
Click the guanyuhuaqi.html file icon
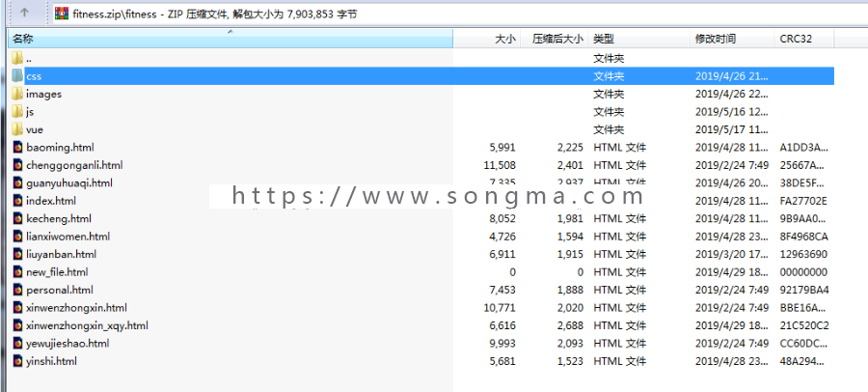pyautogui.click(x=17, y=182)
